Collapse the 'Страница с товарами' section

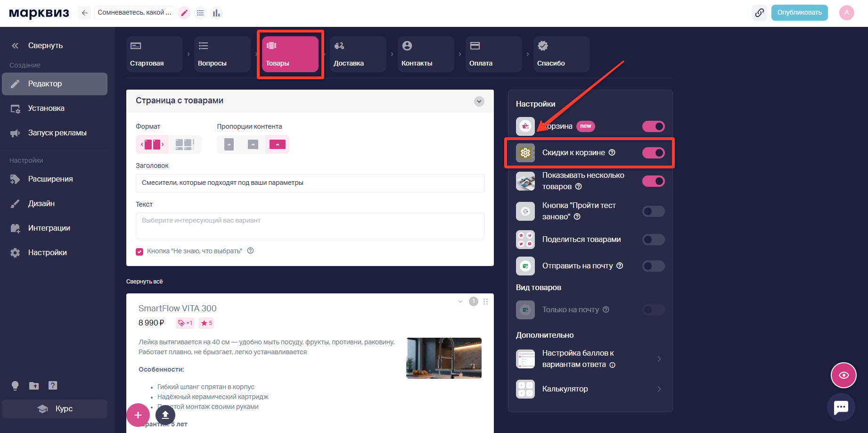click(479, 101)
